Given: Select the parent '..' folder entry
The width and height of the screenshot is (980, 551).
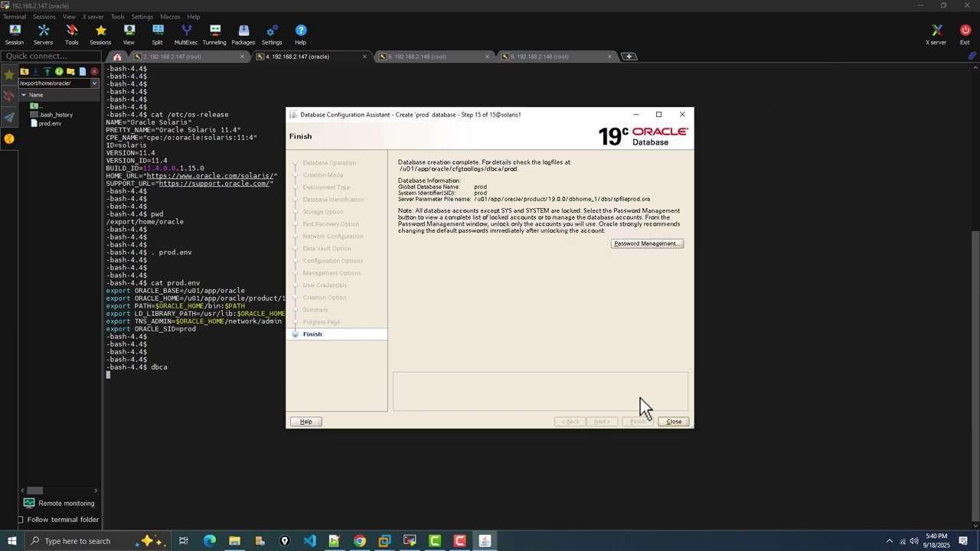Looking at the screenshot, I should point(37,106).
